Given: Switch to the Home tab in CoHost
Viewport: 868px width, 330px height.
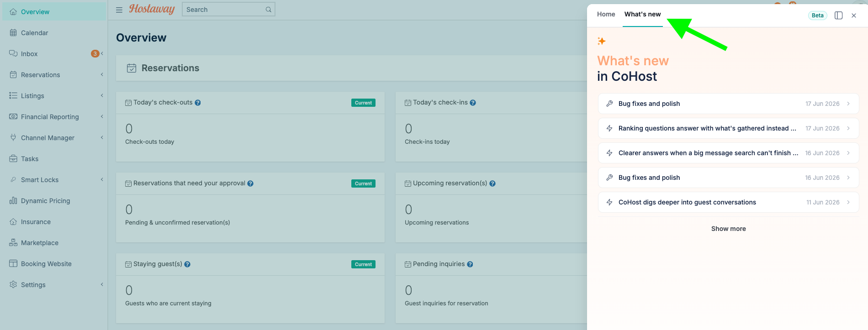Looking at the screenshot, I should tap(606, 14).
